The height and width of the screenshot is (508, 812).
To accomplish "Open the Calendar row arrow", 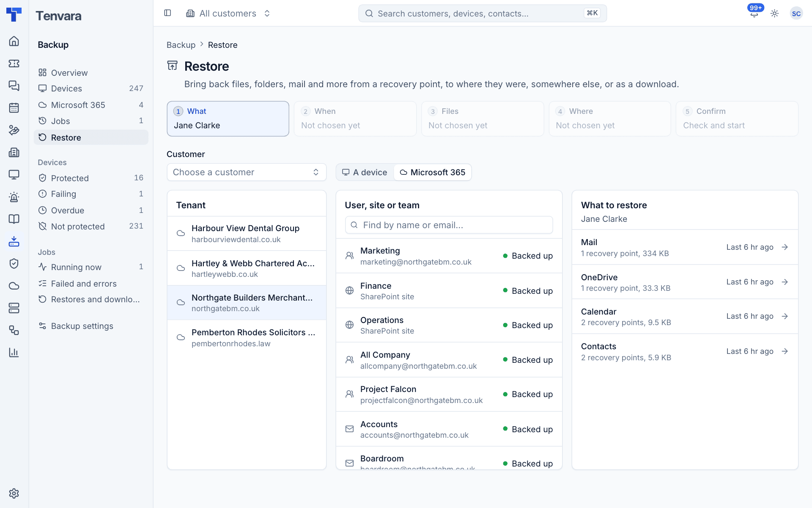I will pyautogui.click(x=785, y=316).
